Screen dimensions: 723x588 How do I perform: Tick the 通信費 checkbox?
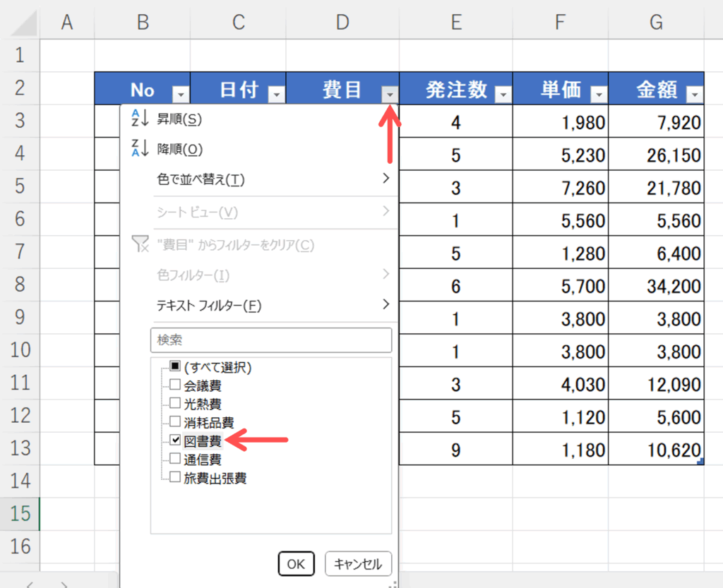click(175, 460)
